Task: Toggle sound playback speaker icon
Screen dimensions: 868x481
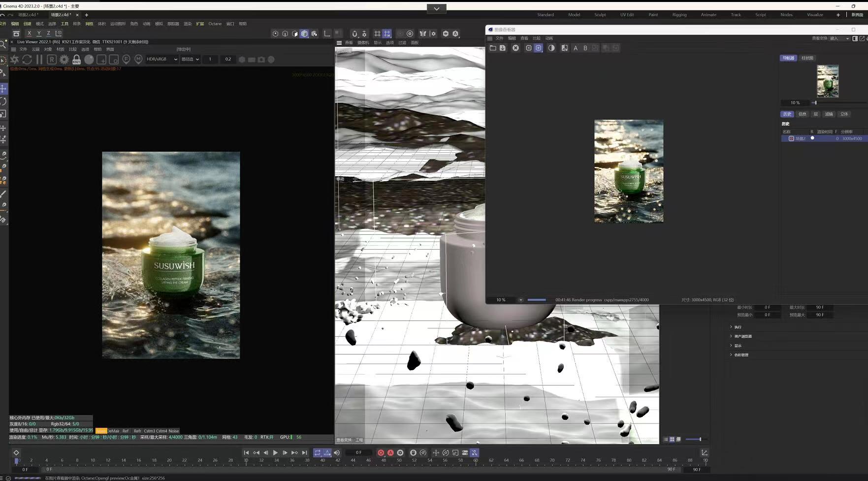Action: coord(337,452)
